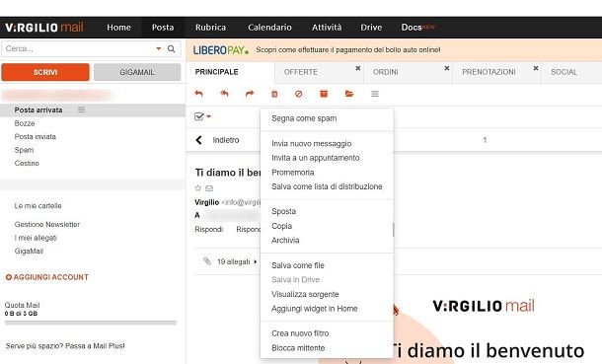Select Invita a un appuntamento
The width and height of the screenshot is (602, 364).
[x=316, y=158]
